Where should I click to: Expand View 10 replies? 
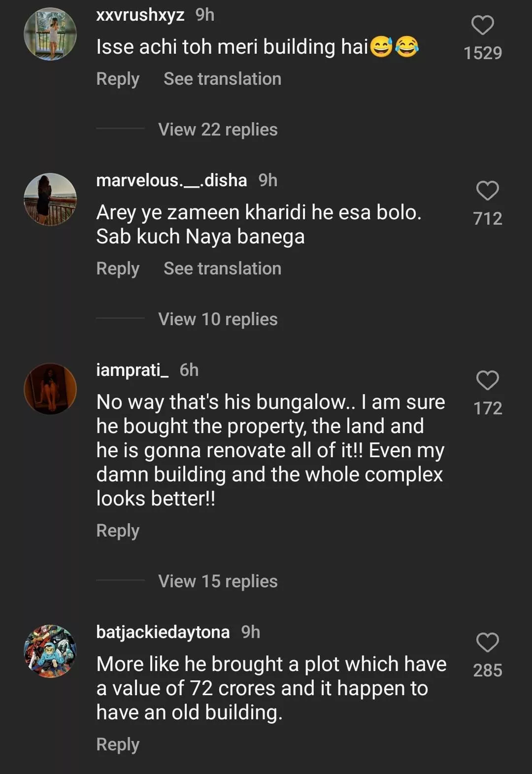(x=218, y=319)
